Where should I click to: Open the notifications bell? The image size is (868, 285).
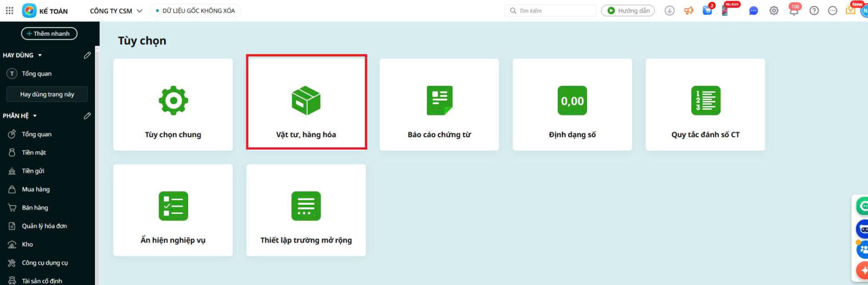793,11
